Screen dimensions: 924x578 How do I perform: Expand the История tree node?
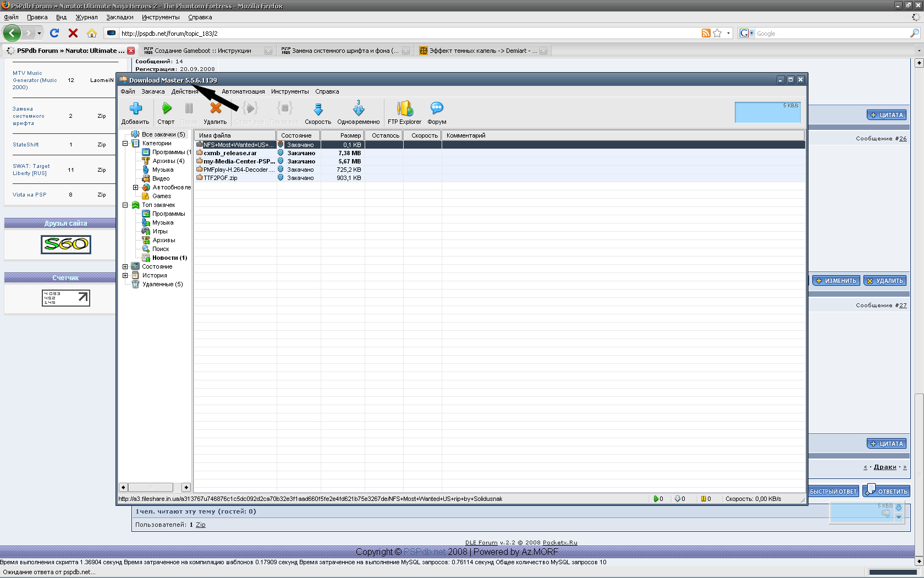click(125, 275)
